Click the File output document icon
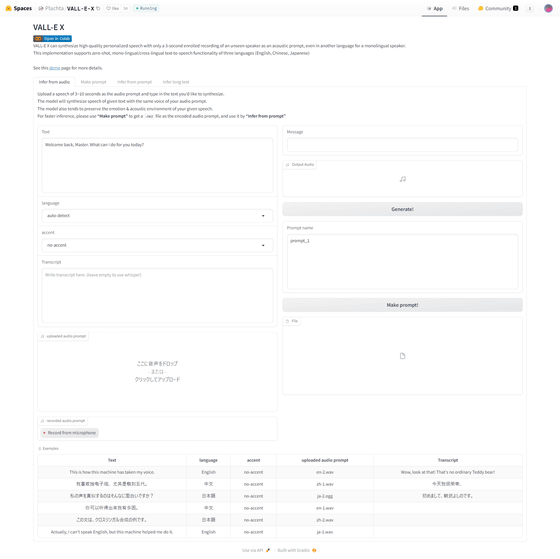560x559 pixels. [402, 356]
